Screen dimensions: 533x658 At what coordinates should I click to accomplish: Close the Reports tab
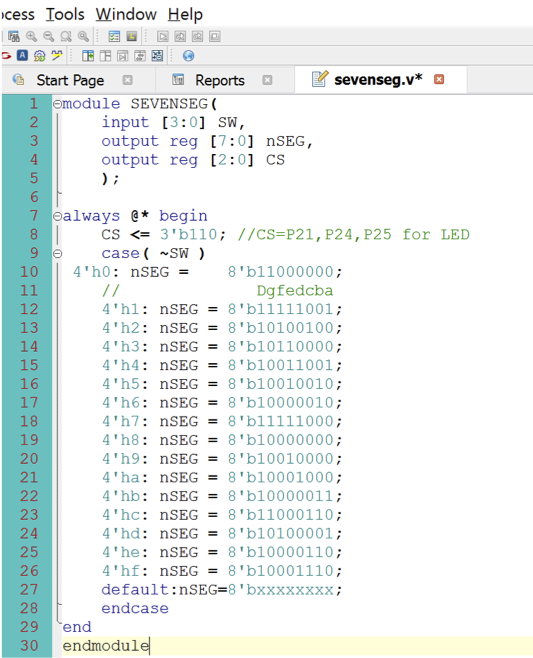point(267,80)
